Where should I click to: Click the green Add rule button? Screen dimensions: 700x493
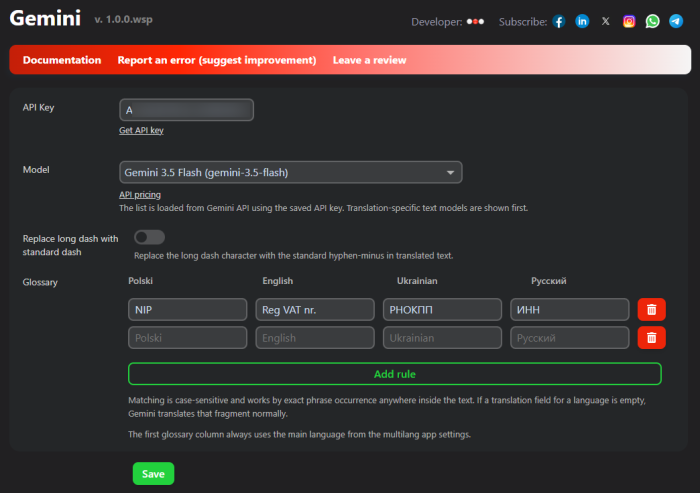(395, 374)
